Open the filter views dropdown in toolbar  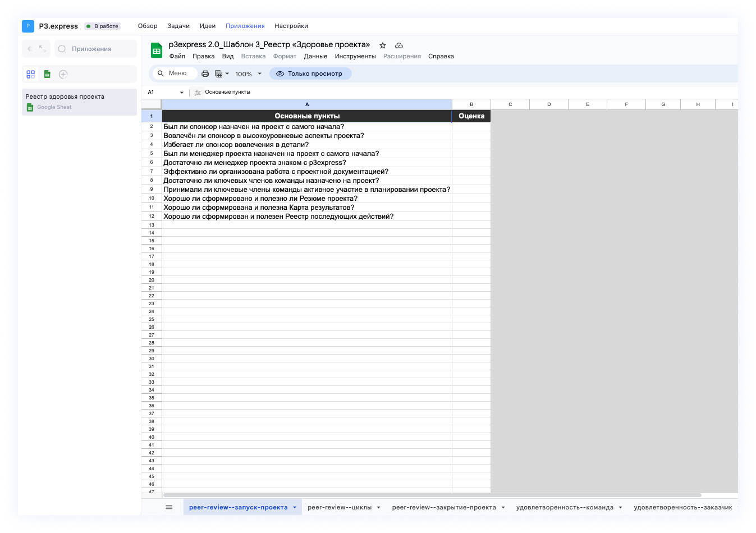222,74
